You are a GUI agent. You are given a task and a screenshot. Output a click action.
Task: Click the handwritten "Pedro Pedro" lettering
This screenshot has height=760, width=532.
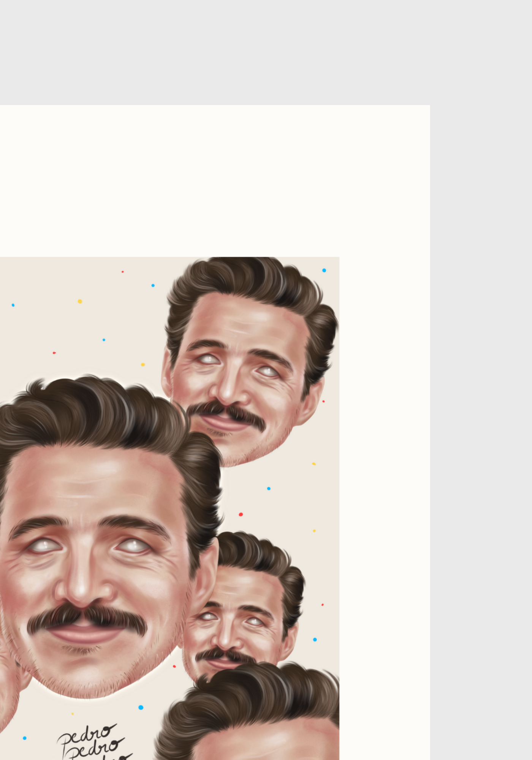pos(94,743)
